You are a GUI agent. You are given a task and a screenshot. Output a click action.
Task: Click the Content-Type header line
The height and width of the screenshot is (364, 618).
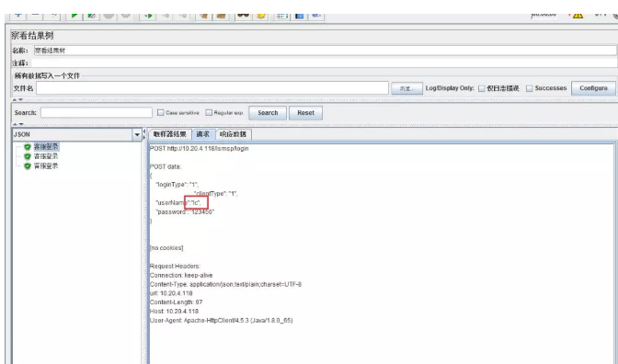pyautogui.click(x=225, y=284)
